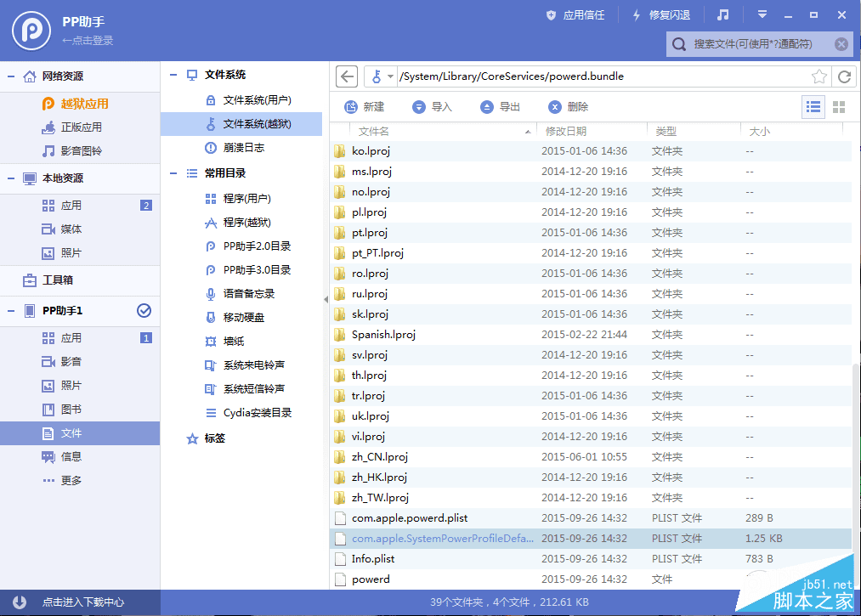This screenshot has height=616, width=861.
Task: Enable list view mode
Action: (x=813, y=106)
